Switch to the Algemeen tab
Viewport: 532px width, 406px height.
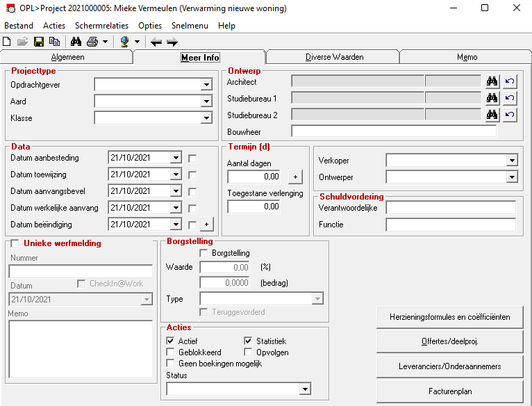click(67, 57)
